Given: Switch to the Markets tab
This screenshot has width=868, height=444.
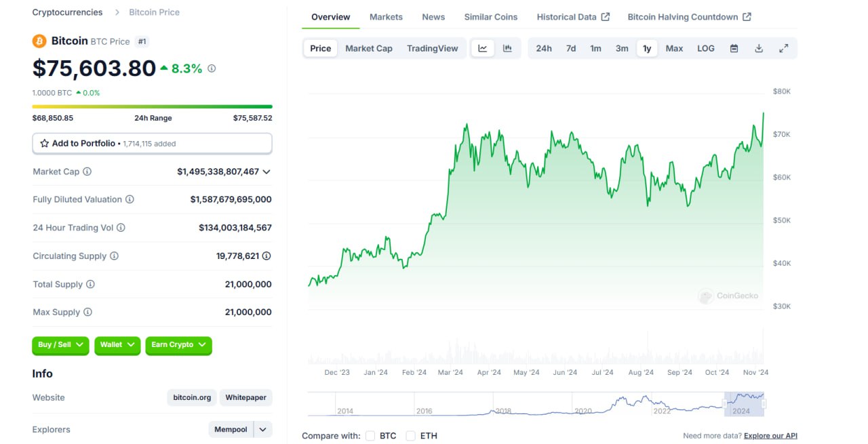Looking at the screenshot, I should 386,17.
